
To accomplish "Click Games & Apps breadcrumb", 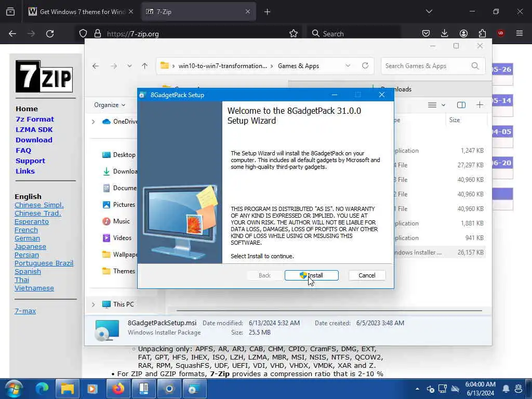I will [x=298, y=66].
